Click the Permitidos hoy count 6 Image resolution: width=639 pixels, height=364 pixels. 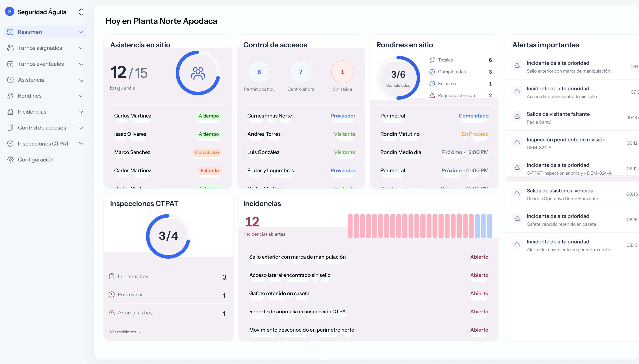[x=259, y=72]
